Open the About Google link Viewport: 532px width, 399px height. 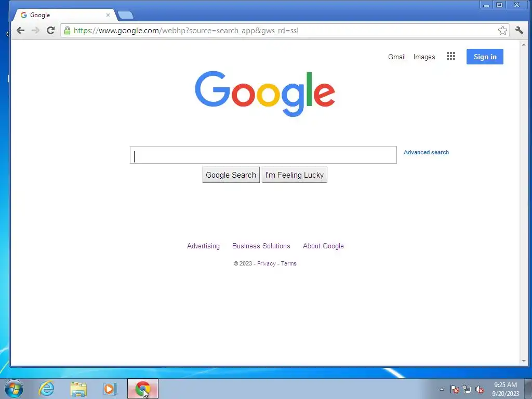(x=323, y=246)
